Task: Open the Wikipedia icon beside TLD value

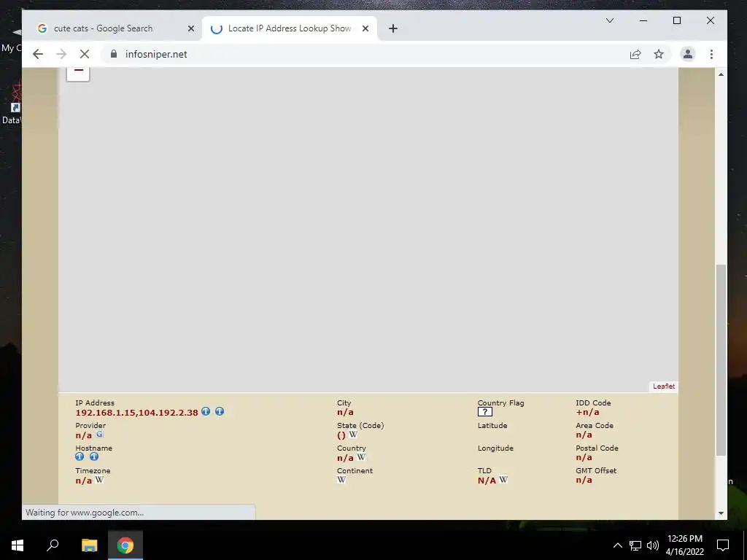Action: click(x=503, y=480)
